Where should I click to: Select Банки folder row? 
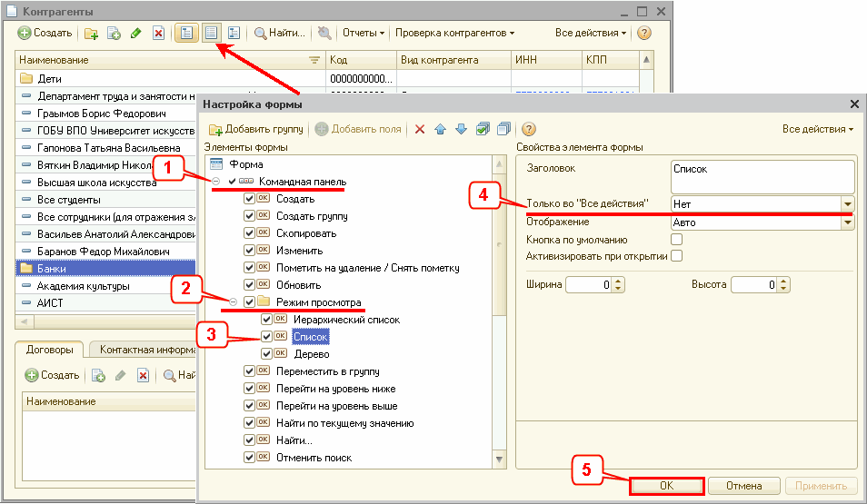pyautogui.click(x=105, y=268)
